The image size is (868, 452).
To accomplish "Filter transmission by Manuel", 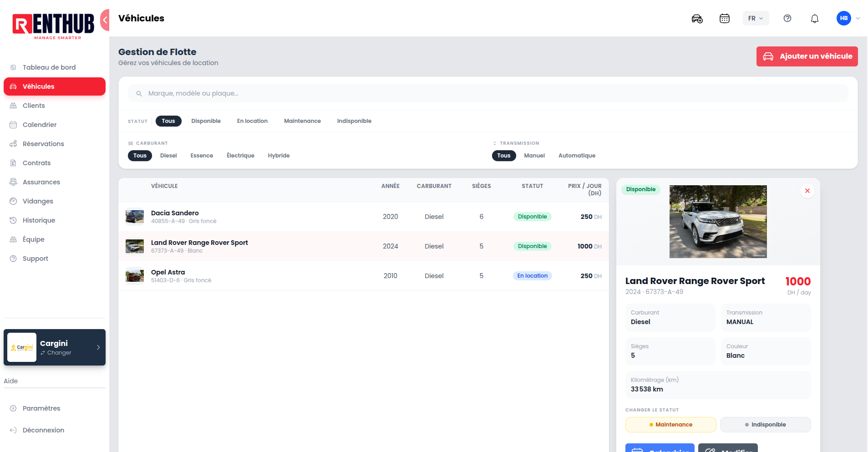I will [534, 156].
